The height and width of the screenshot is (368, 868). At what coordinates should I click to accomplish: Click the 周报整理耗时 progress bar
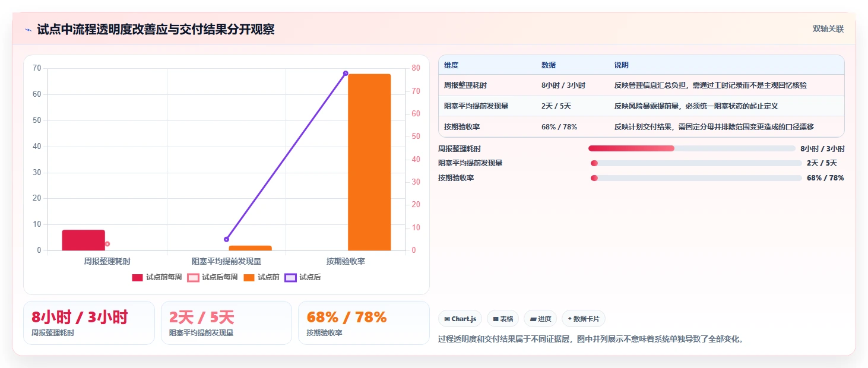692,148
